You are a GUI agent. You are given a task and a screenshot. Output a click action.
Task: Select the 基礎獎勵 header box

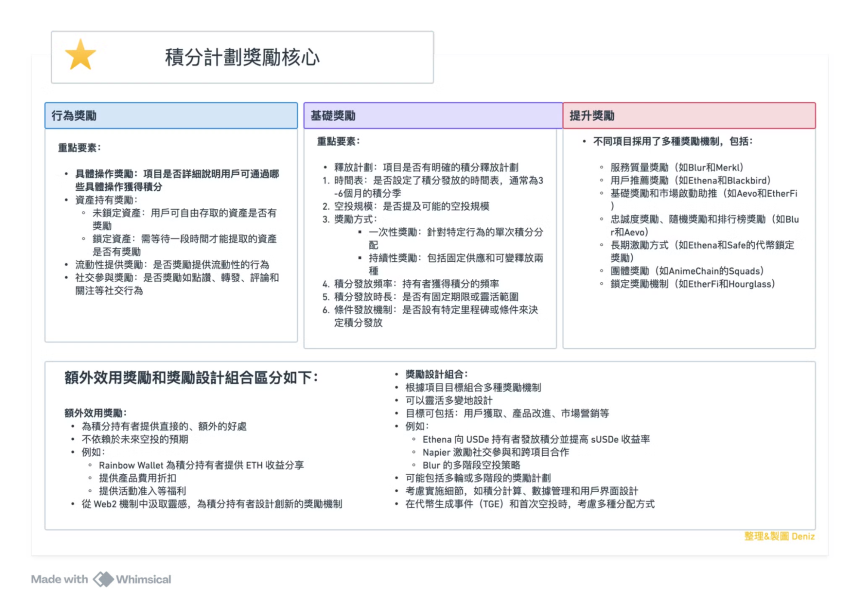click(433, 115)
